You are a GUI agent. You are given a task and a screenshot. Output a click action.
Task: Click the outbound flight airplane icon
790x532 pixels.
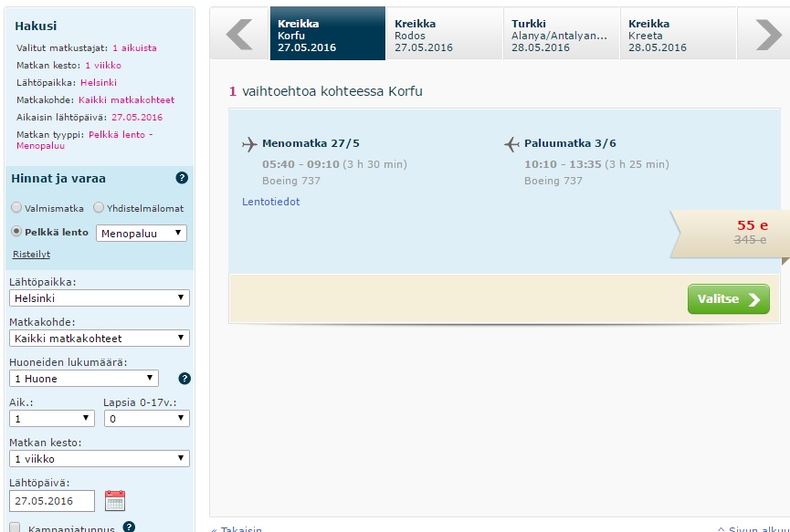[249, 144]
